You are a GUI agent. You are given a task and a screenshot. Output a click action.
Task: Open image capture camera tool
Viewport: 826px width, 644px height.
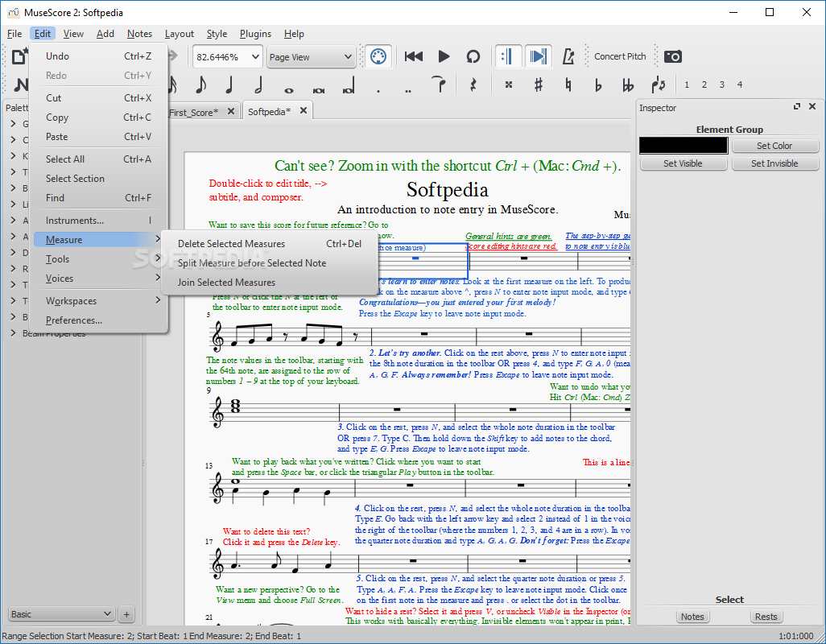click(673, 56)
